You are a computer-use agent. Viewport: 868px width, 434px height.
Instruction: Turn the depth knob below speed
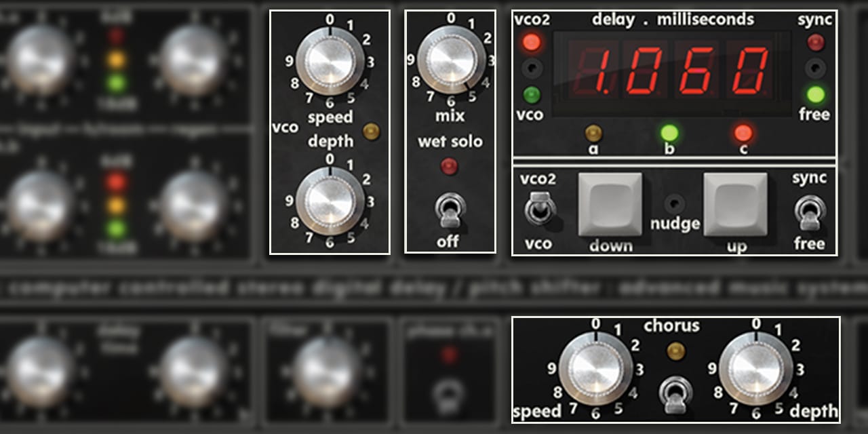click(x=332, y=201)
